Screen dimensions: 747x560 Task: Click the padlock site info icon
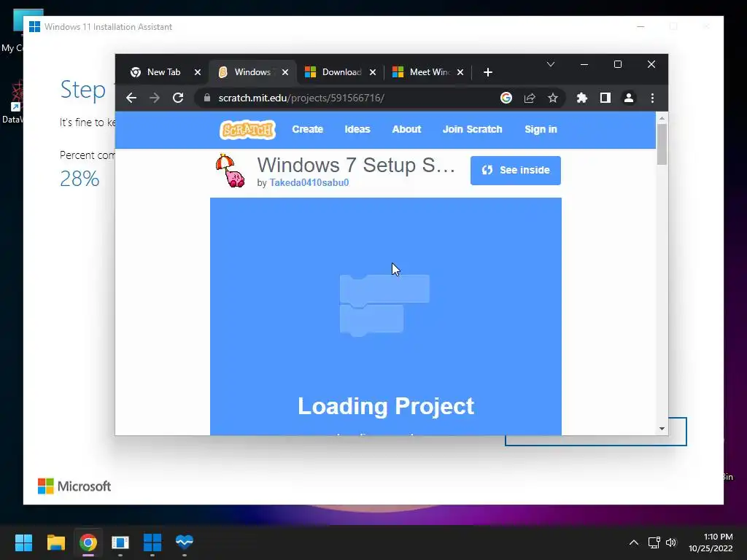(206, 98)
